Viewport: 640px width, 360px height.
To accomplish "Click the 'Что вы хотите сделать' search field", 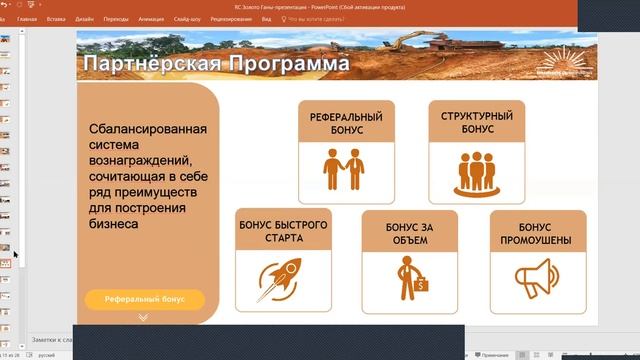I will (316, 19).
